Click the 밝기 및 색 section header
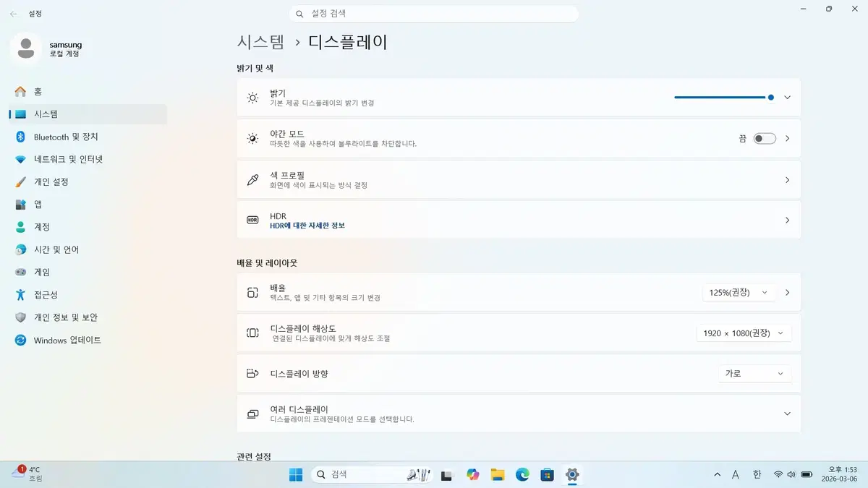Screen dimensions: 868x488 255,68
